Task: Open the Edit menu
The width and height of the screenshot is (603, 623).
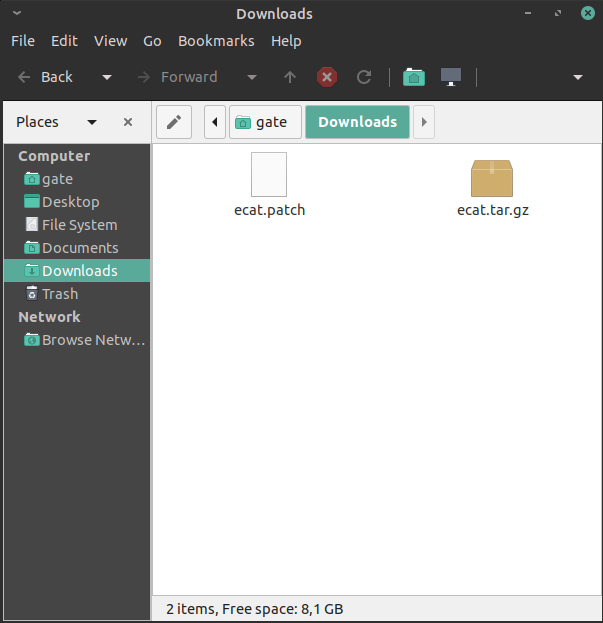Action: [64, 41]
